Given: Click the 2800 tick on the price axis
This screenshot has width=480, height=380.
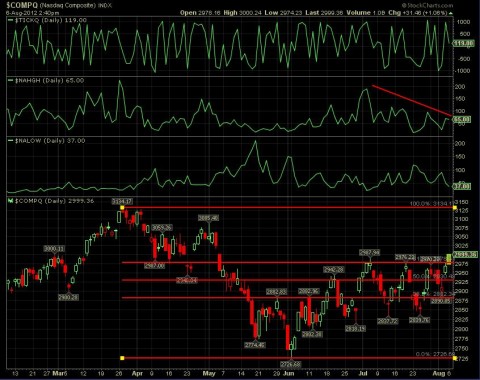Looking at the screenshot, I should coord(462,329).
